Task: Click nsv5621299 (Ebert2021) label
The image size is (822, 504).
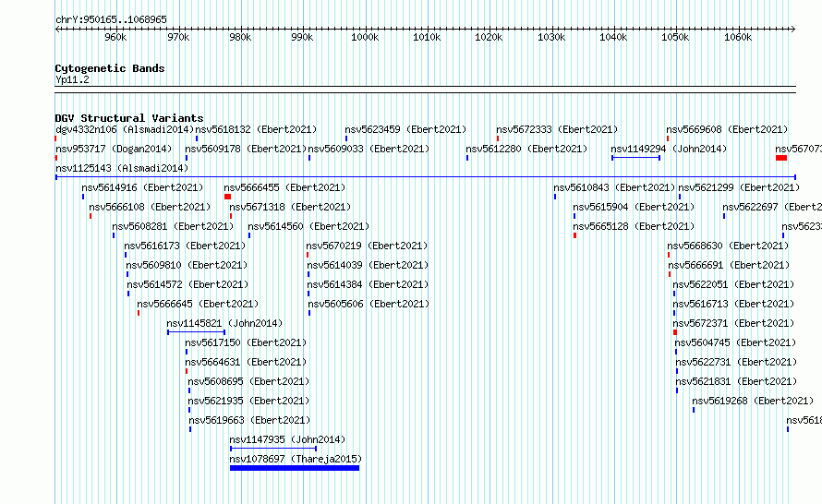Action: pyautogui.click(x=739, y=187)
